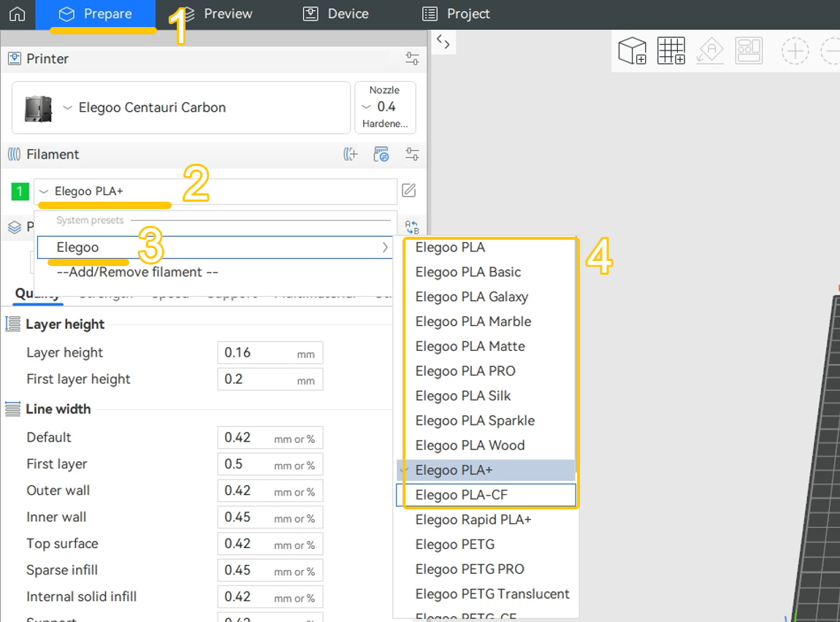This screenshot has height=622, width=840.
Task: Select Elegoo PLA Sparkle filament
Action: point(486,420)
